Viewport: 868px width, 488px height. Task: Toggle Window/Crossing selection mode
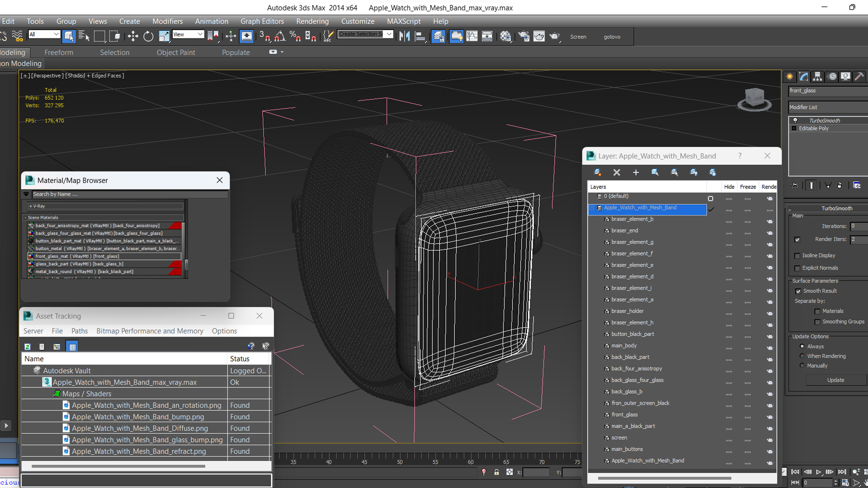115,36
